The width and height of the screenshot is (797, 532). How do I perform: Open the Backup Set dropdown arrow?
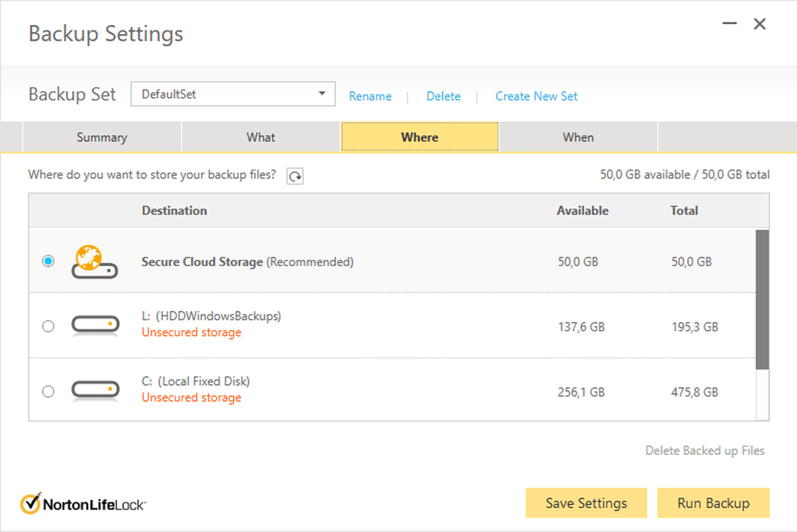point(322,94)
